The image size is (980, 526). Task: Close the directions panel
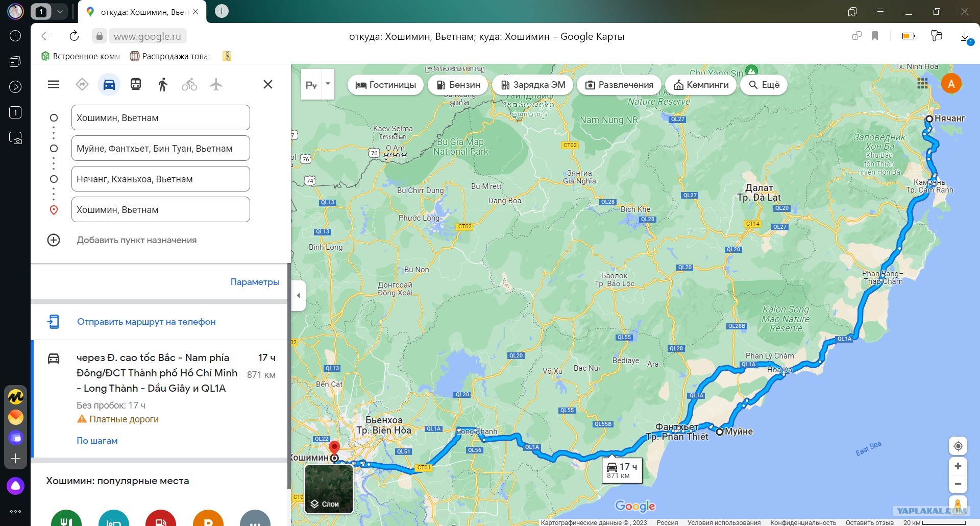pos(268,84)
